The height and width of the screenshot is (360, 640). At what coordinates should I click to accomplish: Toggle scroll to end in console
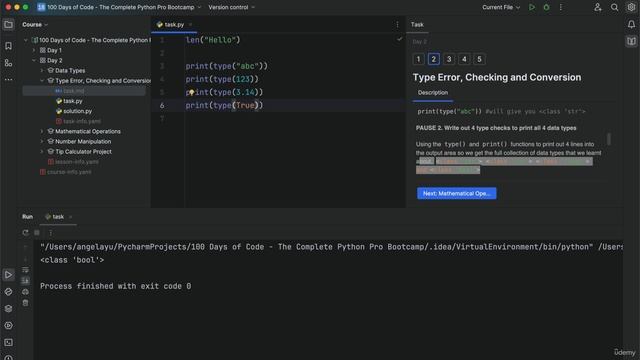(25, 281)
